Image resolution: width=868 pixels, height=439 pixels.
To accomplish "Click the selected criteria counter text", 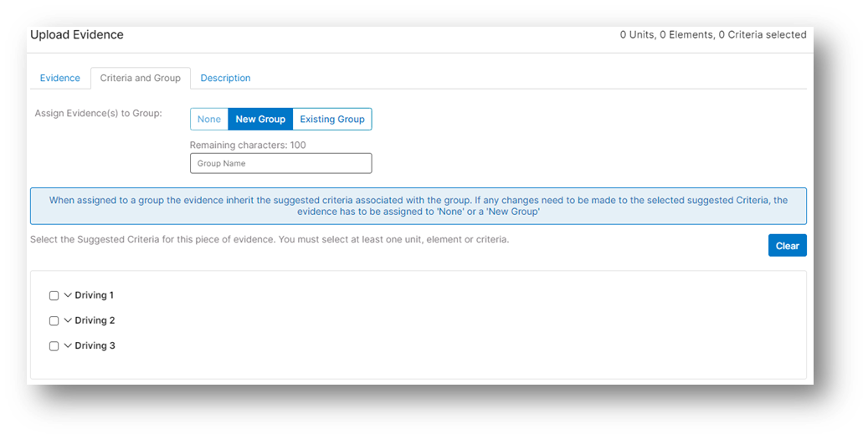I will [x=713, y=35].
